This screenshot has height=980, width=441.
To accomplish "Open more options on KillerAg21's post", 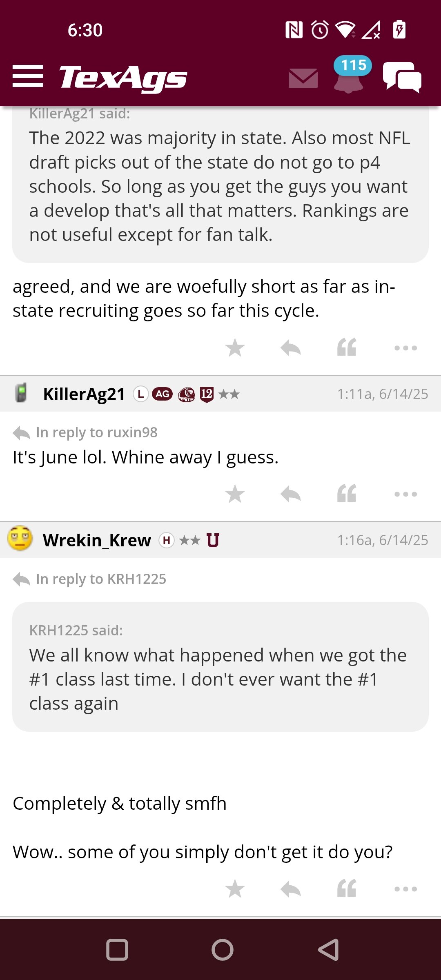I will click(x=406, y=494).
